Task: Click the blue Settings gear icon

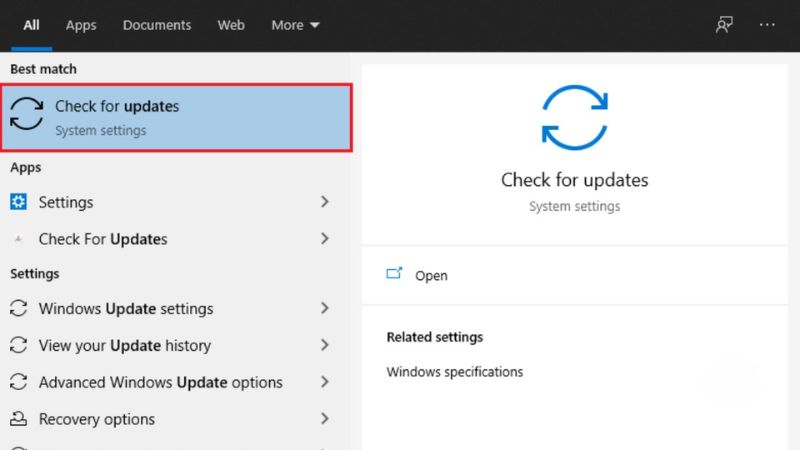Action: click(x=18, y=202)
